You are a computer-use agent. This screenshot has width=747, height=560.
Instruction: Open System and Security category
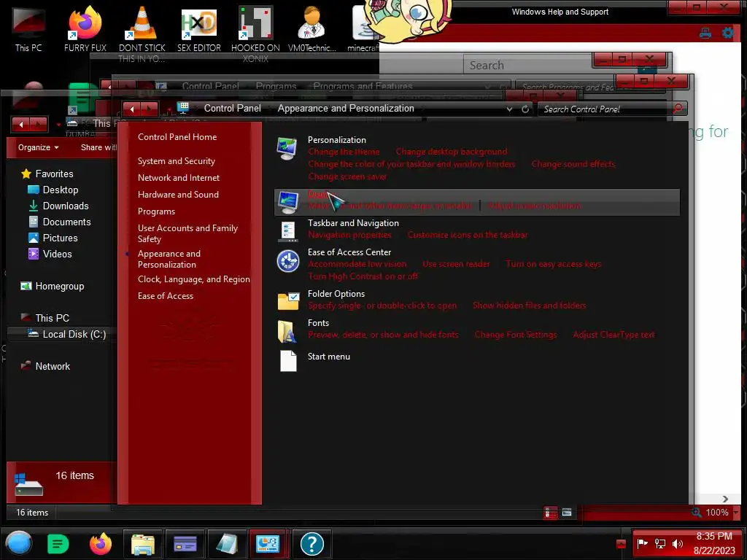click(177, 161)
